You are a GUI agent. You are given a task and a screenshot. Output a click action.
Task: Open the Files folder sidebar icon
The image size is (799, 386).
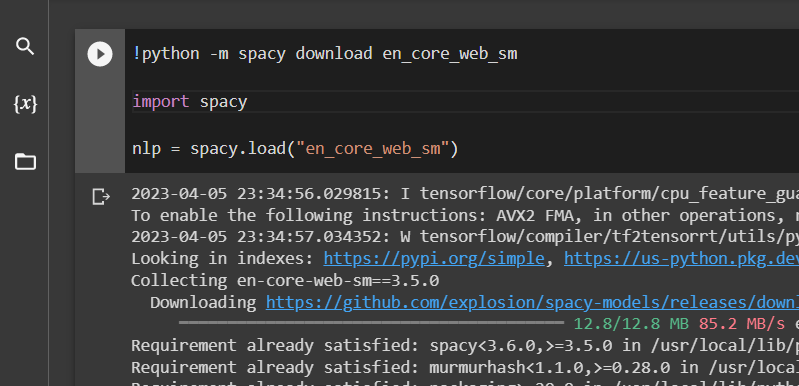click(25, 162)
